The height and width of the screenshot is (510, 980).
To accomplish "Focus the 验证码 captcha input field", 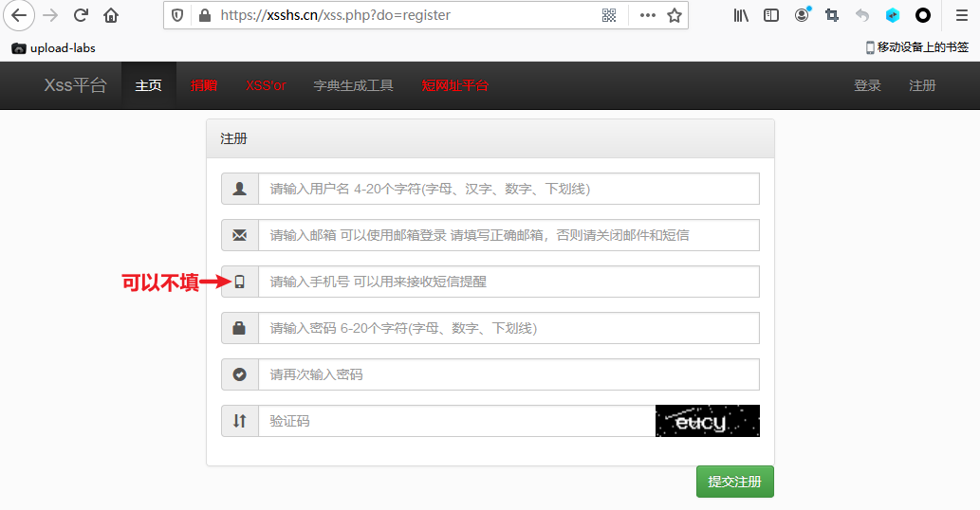I will tap(457, 421).
